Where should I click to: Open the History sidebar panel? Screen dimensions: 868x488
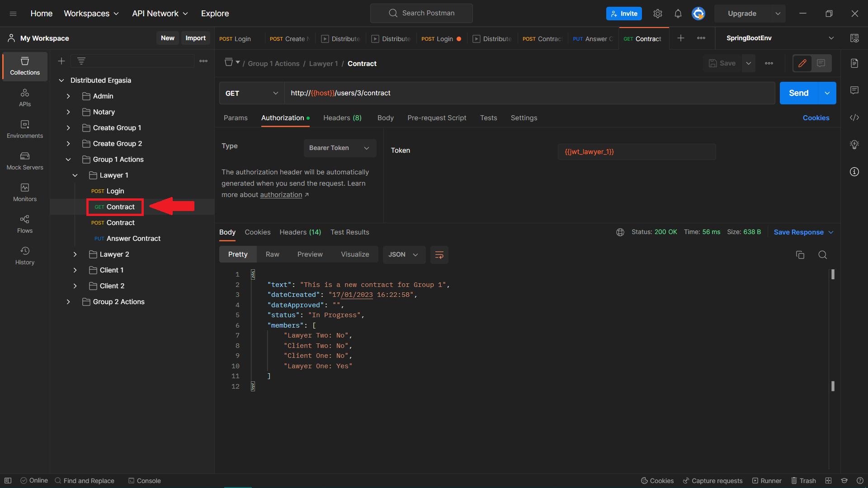[x=25, y=256]
